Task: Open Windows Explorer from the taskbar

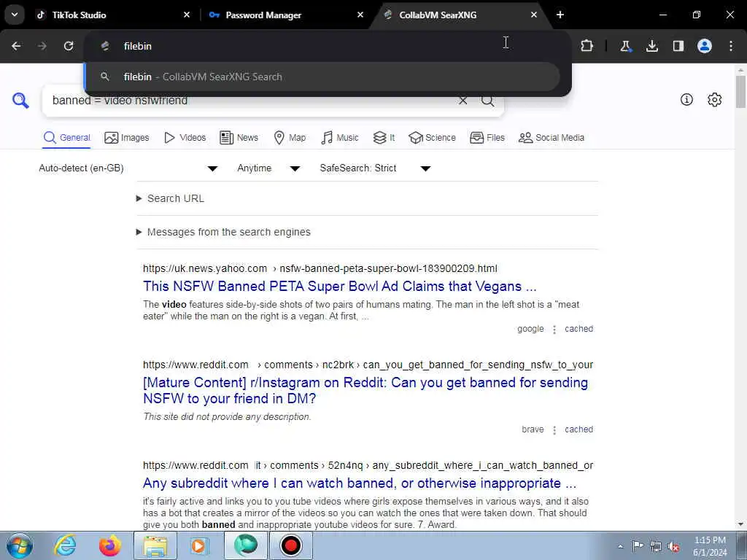Action: pyautogui.click(x=155, y=545)
